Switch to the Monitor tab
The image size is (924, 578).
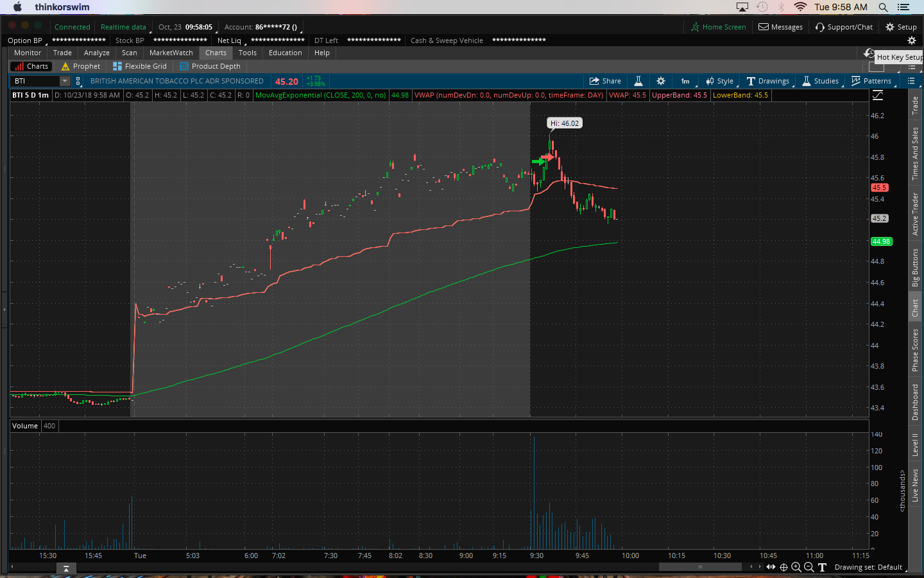click(28, 53)
